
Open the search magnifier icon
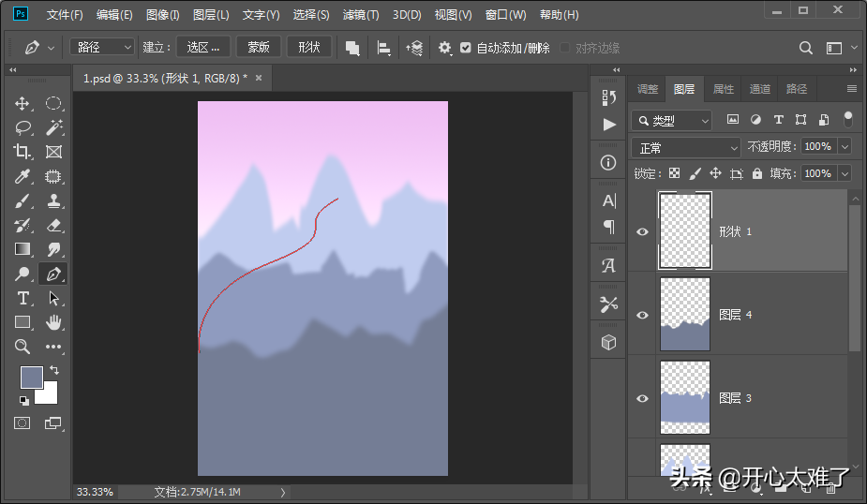806,48
